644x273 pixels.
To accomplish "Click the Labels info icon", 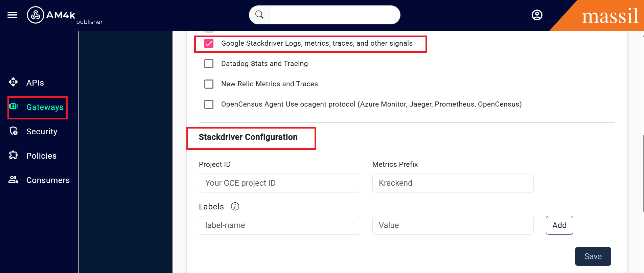I will click(235, 206).
